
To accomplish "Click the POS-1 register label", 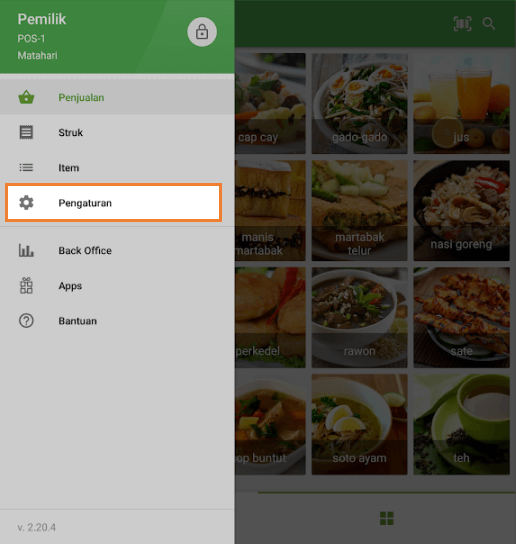I will (31, 39).
